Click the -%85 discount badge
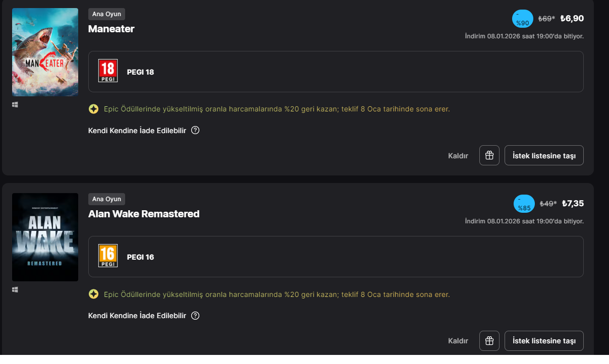The height and width of the screenshot is (364, 609). pos(524,204)
